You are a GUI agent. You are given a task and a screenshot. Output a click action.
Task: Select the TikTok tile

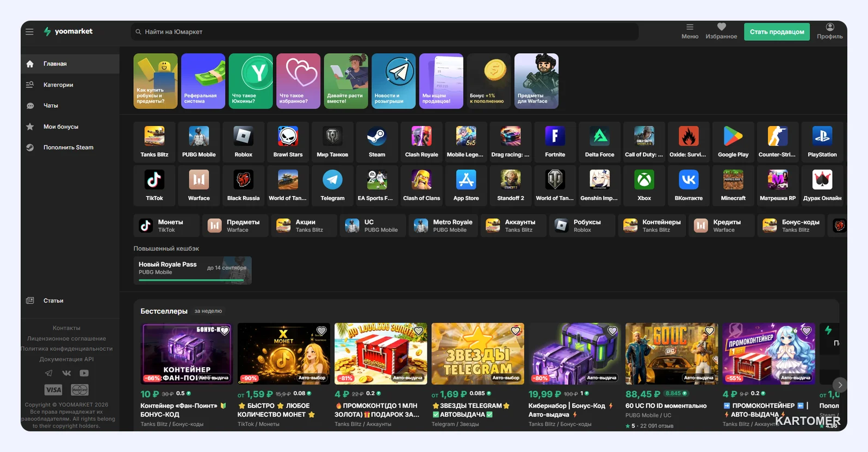coord(154,185)
